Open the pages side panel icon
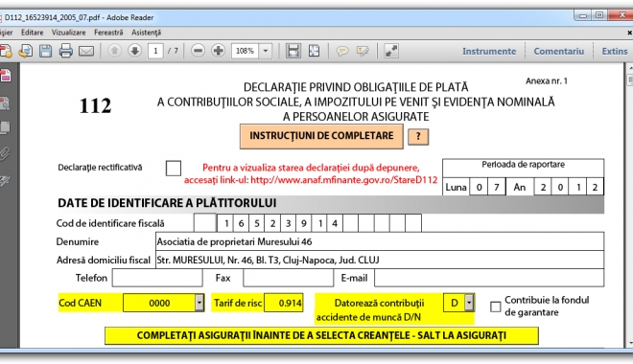The image size is (633, 364). pyautogui.click(x=5, y=128)
